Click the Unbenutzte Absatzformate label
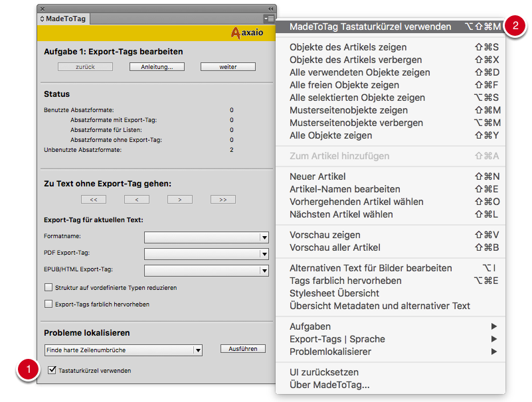 [x=82, y=150]
